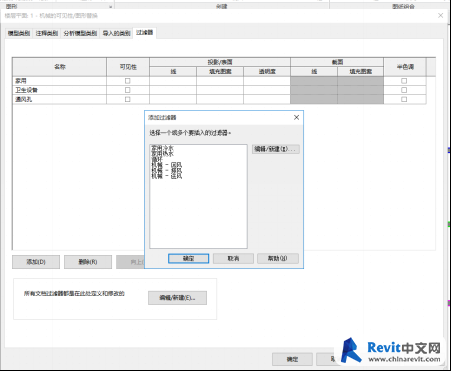Confirm with 确定 in 添加过滤器 dialog
The height and width of the screenshot is (371, 451).
tap(188, 258)
